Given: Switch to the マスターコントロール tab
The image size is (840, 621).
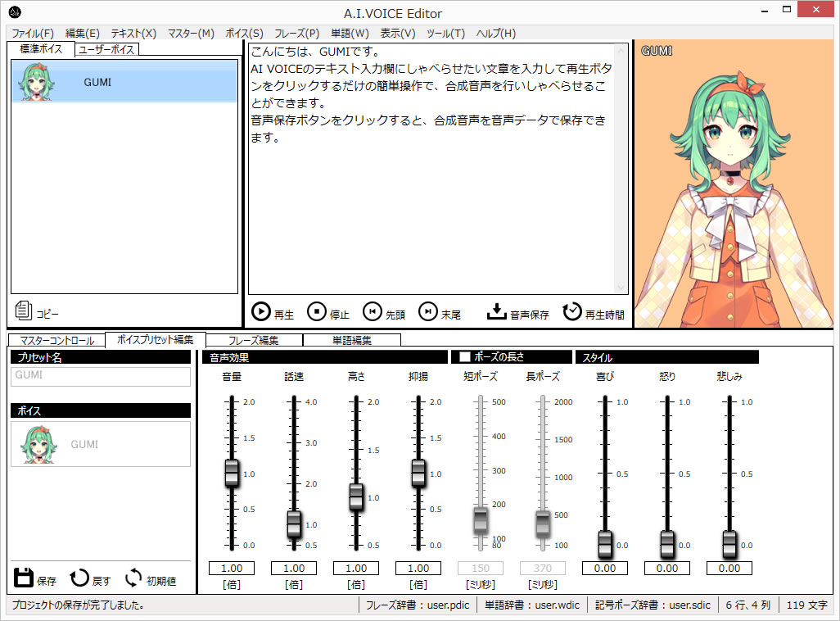Looking at the screenshot, I should point(56,341).
